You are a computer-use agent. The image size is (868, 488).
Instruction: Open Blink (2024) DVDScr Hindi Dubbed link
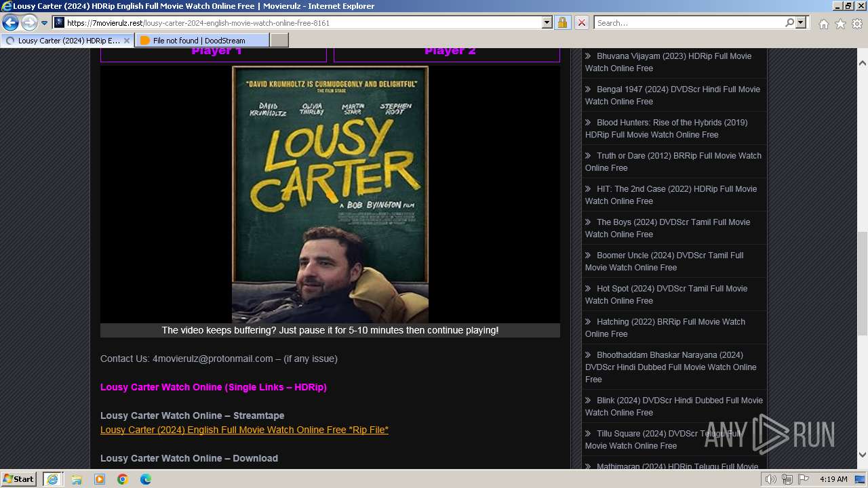click(674, 407)
